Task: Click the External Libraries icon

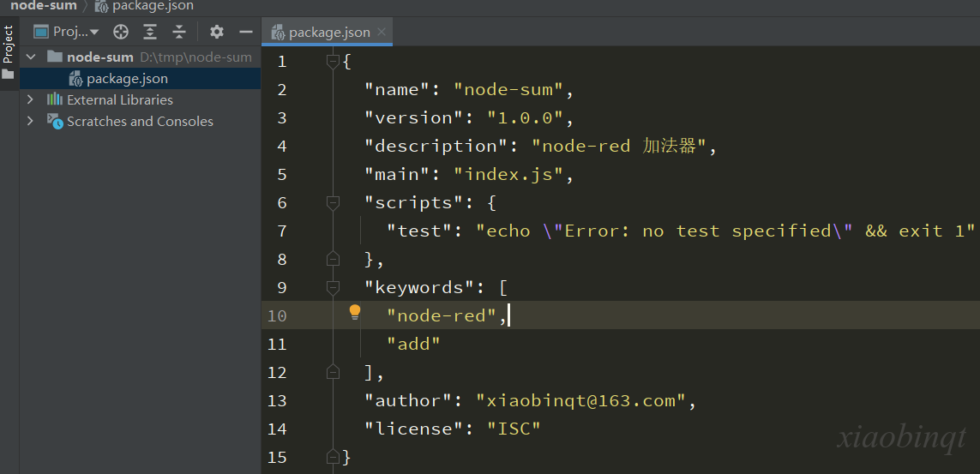Action: [55, 99]
